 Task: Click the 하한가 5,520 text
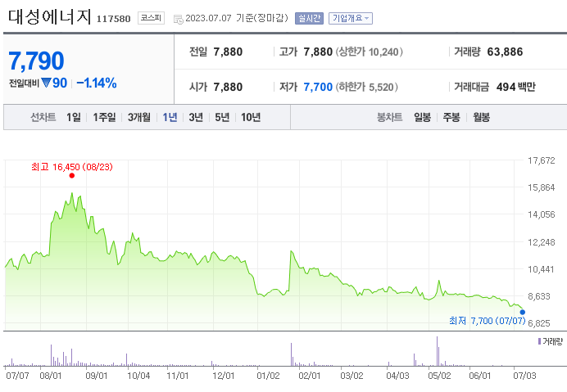point(367,87)
